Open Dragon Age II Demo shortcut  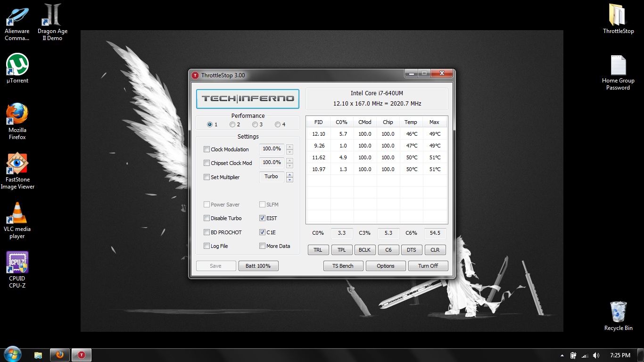[x=53, y=23]
